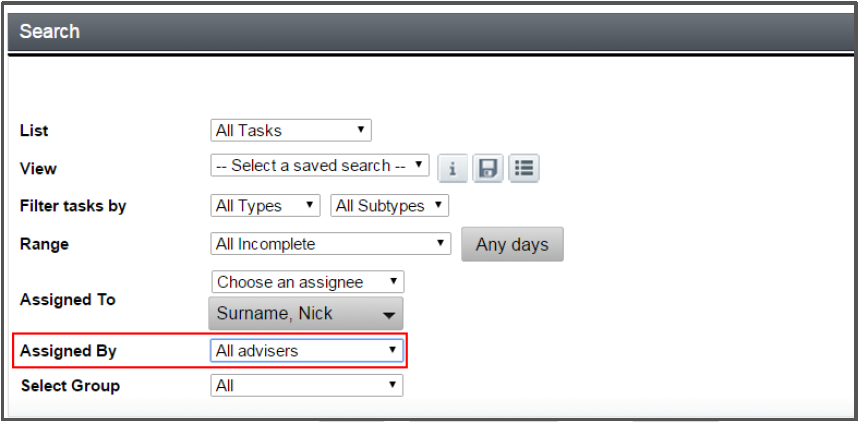Click the 'View' field label

(38, 168)
